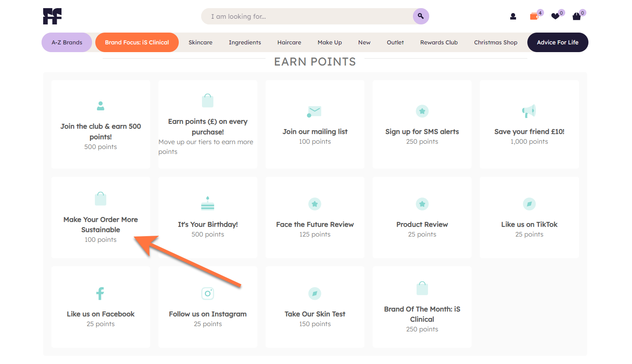Click the megaphone refer-a-friend icon

tap(529, 111)
